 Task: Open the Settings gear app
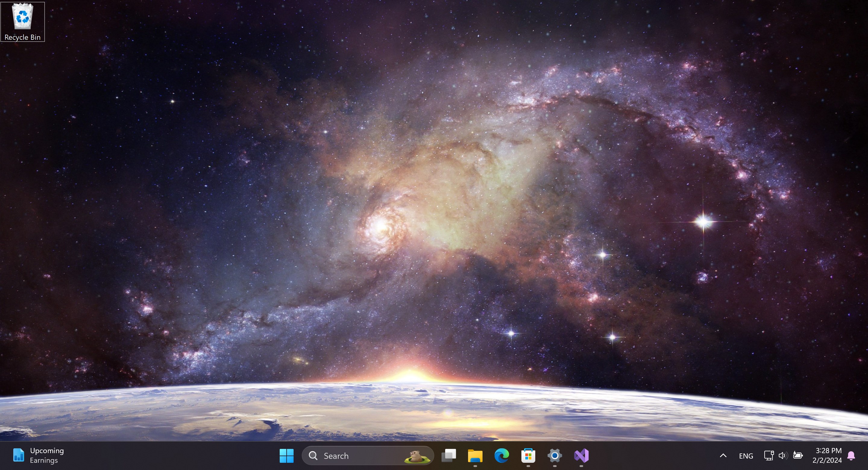click(555, 456)
